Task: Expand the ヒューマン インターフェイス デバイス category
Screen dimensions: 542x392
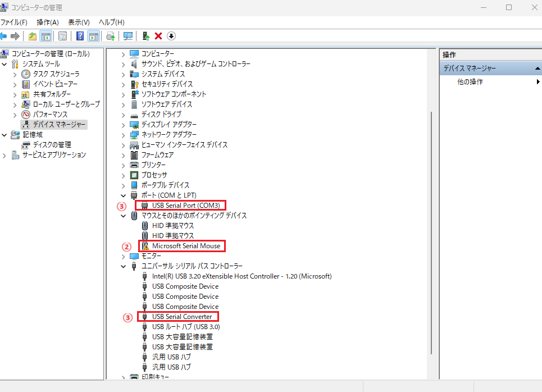Action: pyautogui.click(x=124, y=145)
